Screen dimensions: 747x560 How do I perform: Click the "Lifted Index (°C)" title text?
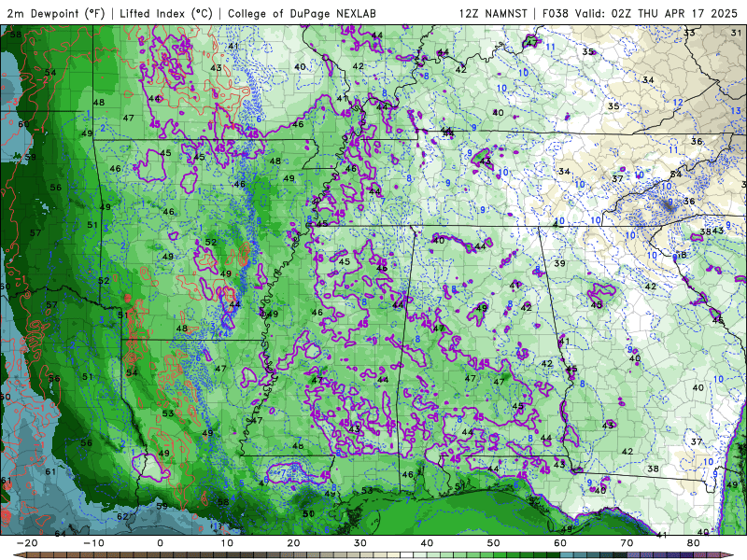point(166,13)
